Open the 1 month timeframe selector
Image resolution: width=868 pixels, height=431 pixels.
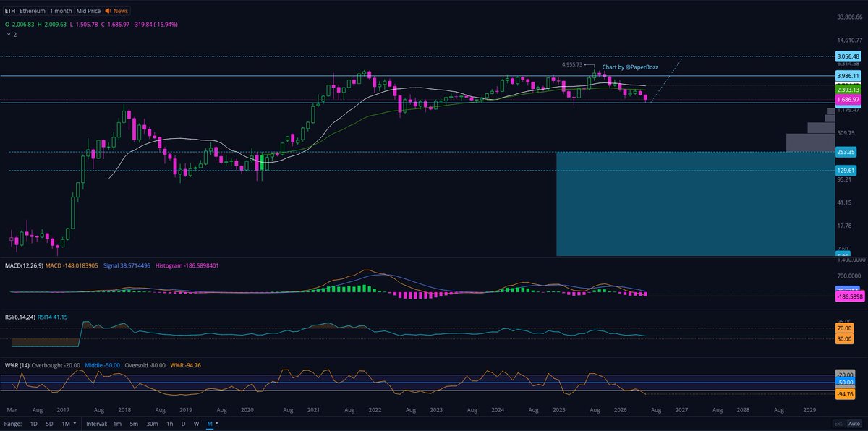click(x=60, y=12)
